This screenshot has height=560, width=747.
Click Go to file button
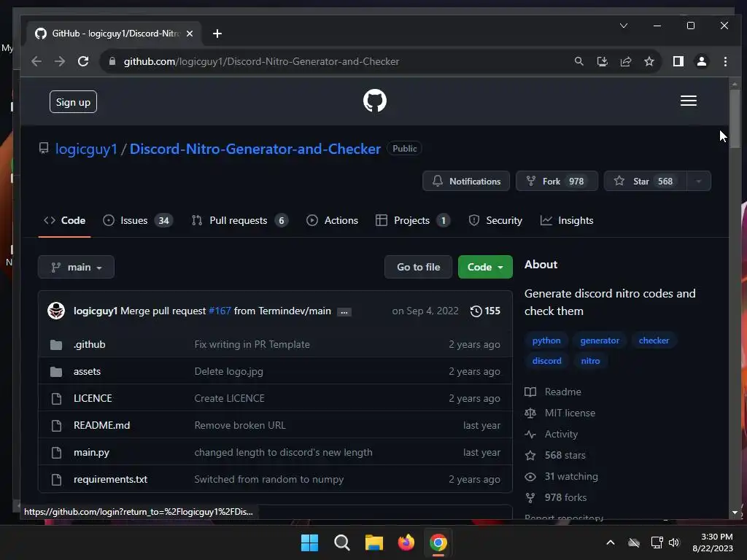418,267
